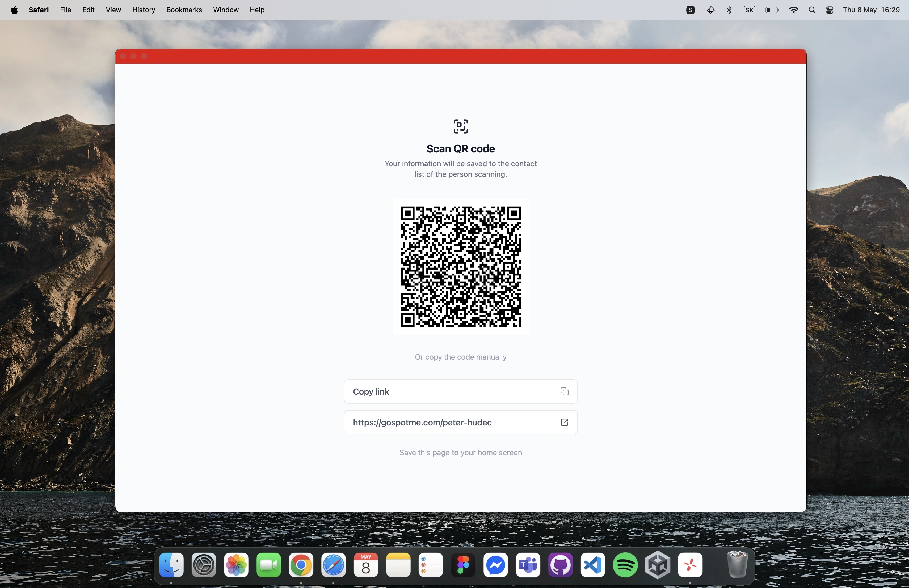909x588 pixels.
Task: Launch Photos from the Dock
Action: pos(236,565)
